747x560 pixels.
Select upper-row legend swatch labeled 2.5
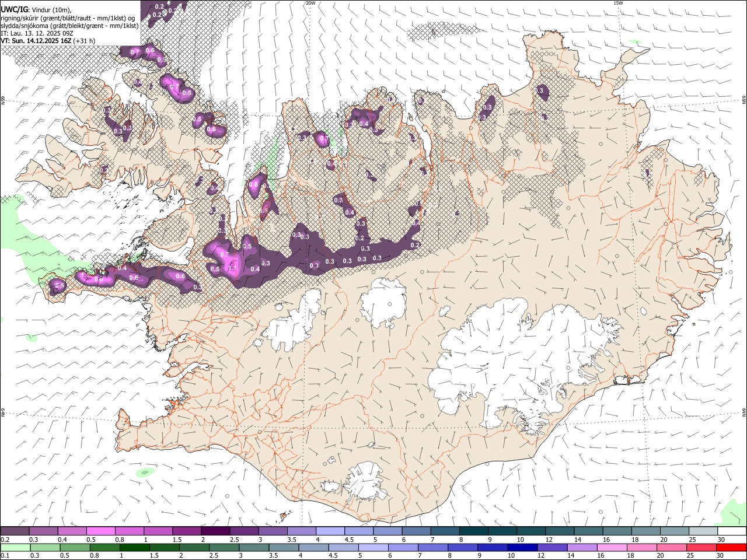tap(244, 531)
